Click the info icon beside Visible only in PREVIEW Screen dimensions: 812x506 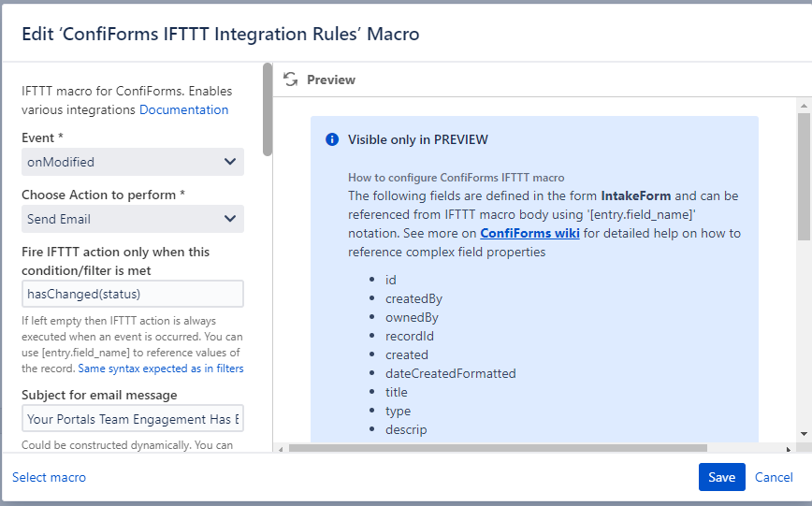332,139
